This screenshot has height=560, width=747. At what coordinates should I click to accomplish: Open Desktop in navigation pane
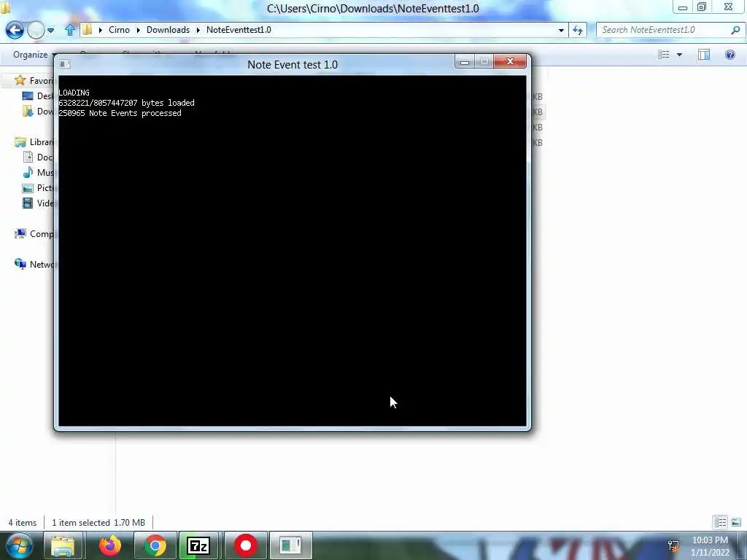pos(38,96)
